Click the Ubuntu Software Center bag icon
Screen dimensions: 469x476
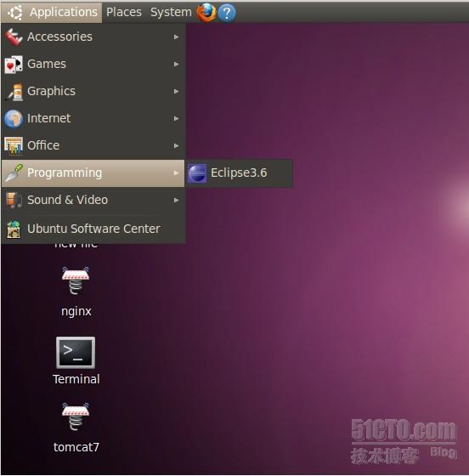click(14, 229)
